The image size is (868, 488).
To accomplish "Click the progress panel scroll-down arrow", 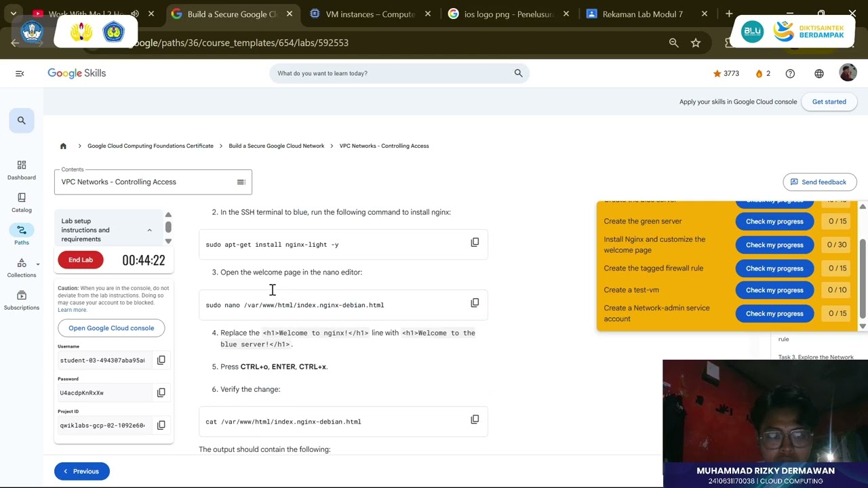I will click(x=863, y=326).
